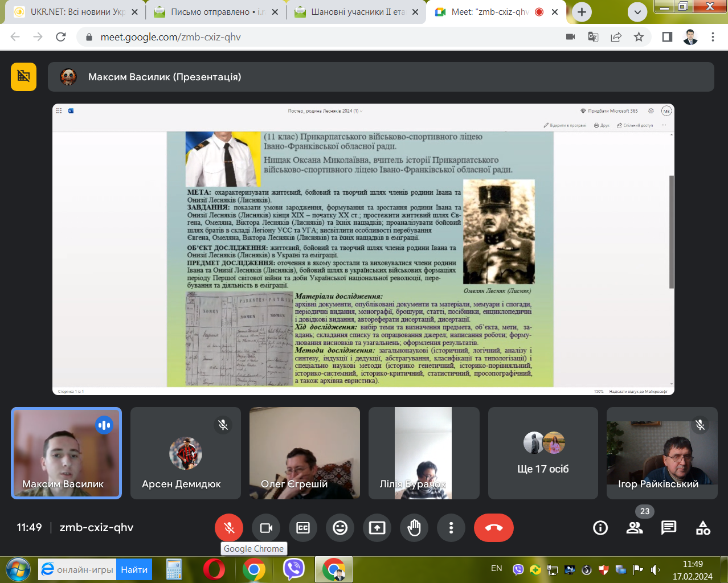This screenshot has width=728, height=583.
Task: Expand the Chrome tab search dropdown arrow
Action: [x=637, y=12]
